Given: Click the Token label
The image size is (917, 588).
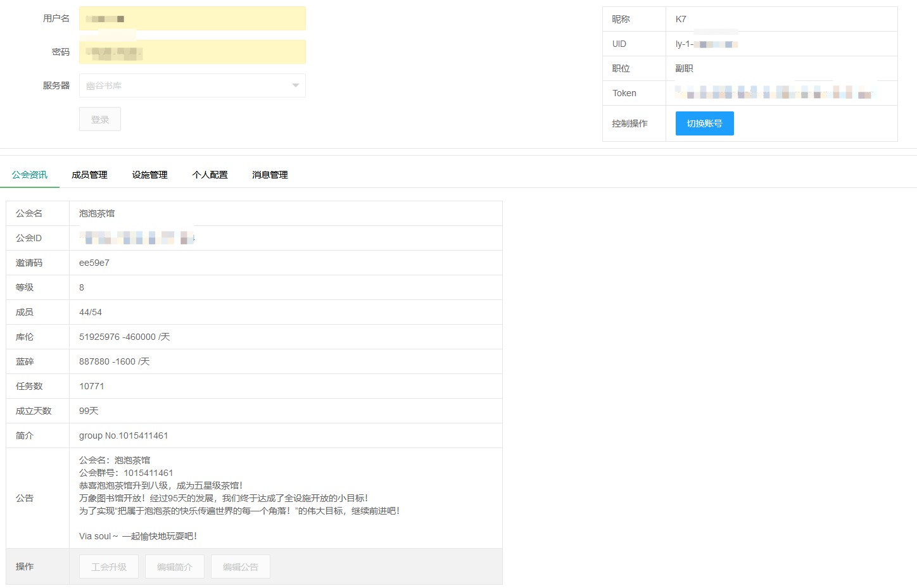Looking at the screenshot, I should [x=624, y=93].
